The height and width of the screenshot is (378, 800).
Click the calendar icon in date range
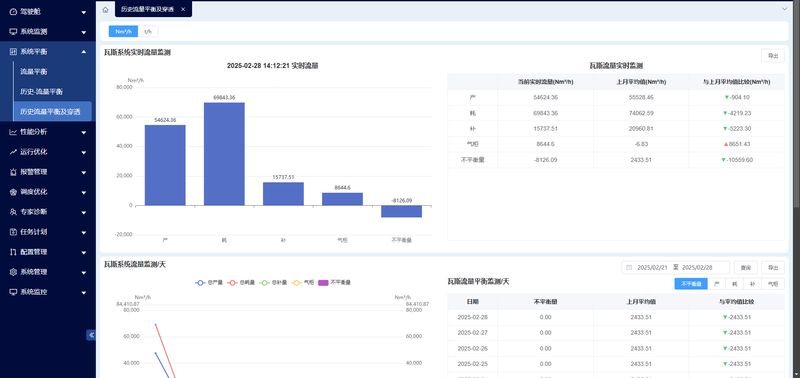(629, 267)
